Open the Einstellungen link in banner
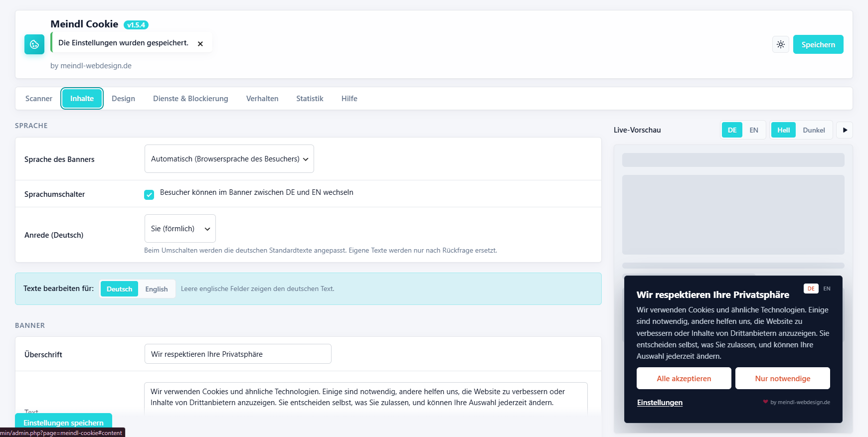This screenshot has width=868, height=437. [x=660, y=403]
